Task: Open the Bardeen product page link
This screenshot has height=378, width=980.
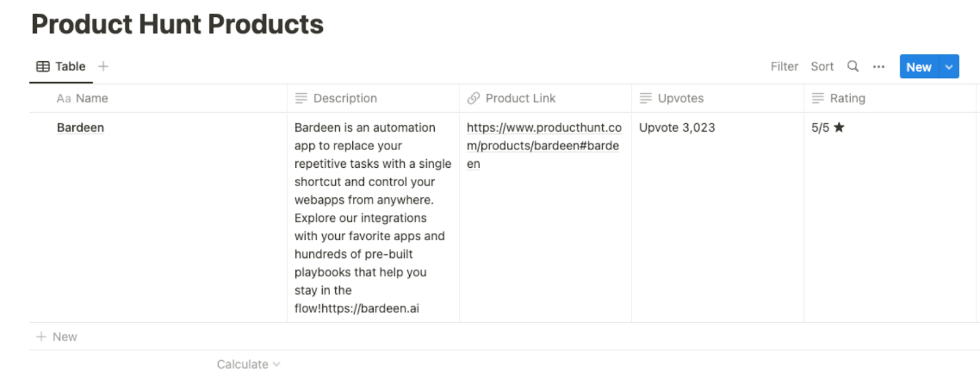Action: point(80,127)
